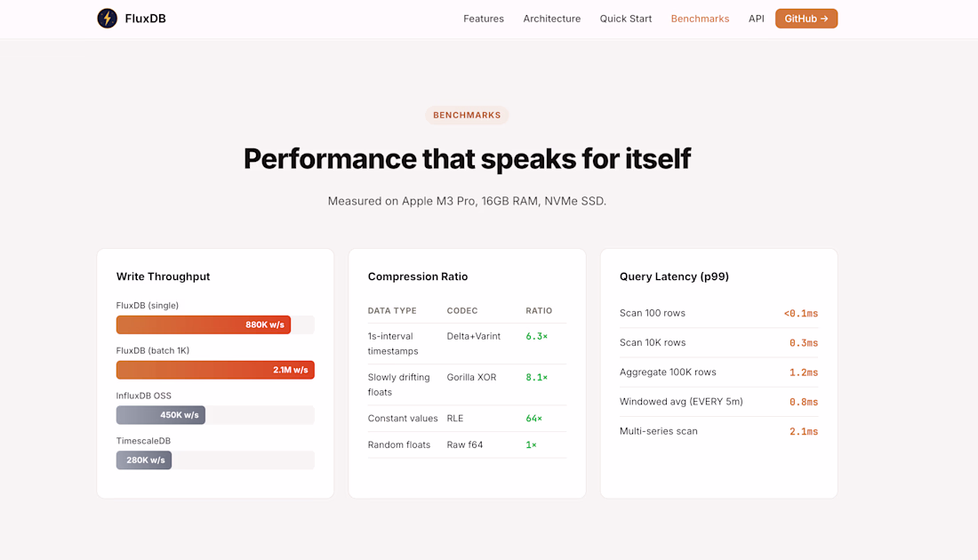Click the Gorilla XOR codec cell
This screenshot has width=978, height=560.
(x=471, y=377)
